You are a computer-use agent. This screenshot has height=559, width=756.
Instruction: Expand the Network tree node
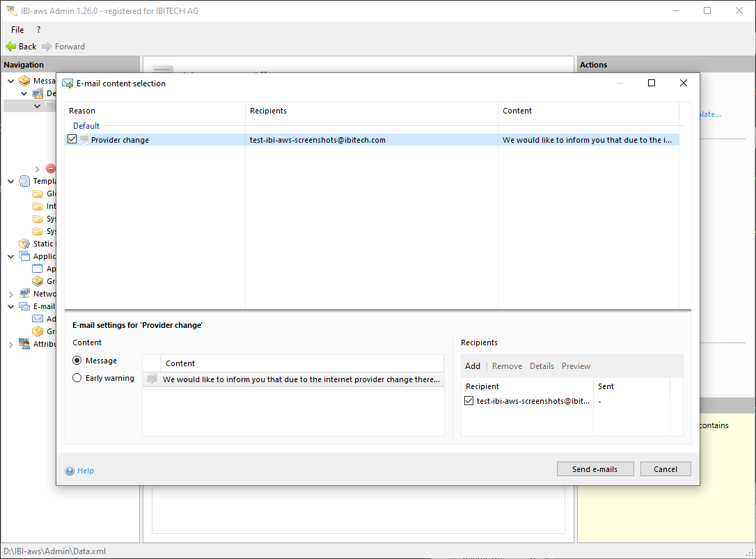coord(11,294)
